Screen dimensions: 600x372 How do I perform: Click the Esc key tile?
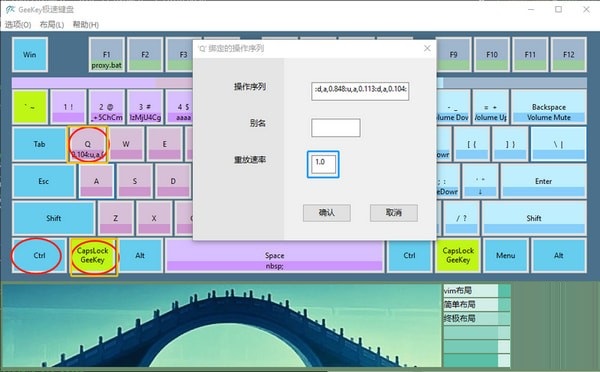(x=44, y=181)
